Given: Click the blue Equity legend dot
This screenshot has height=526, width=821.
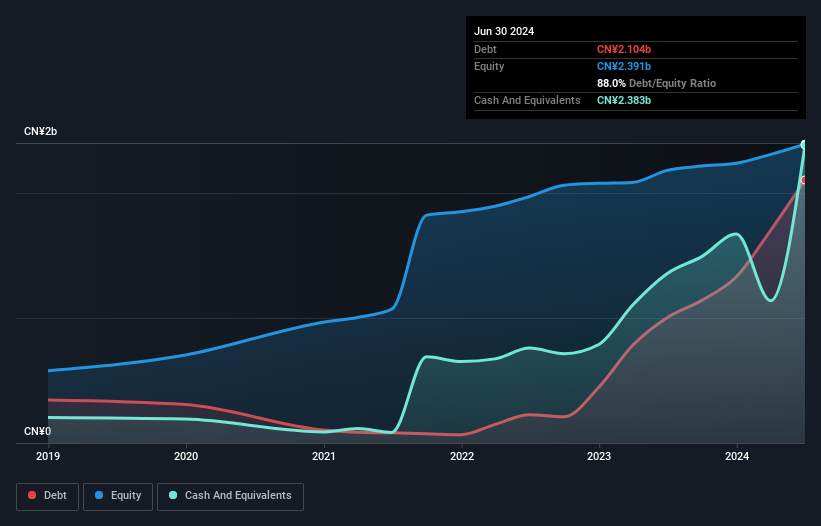Looking at the screenshot, I should pos(99,495).
